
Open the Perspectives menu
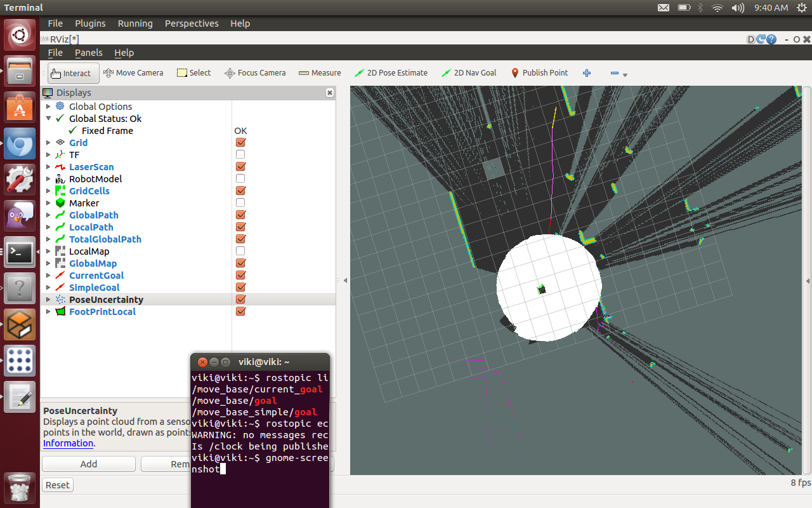pos(192,23)
